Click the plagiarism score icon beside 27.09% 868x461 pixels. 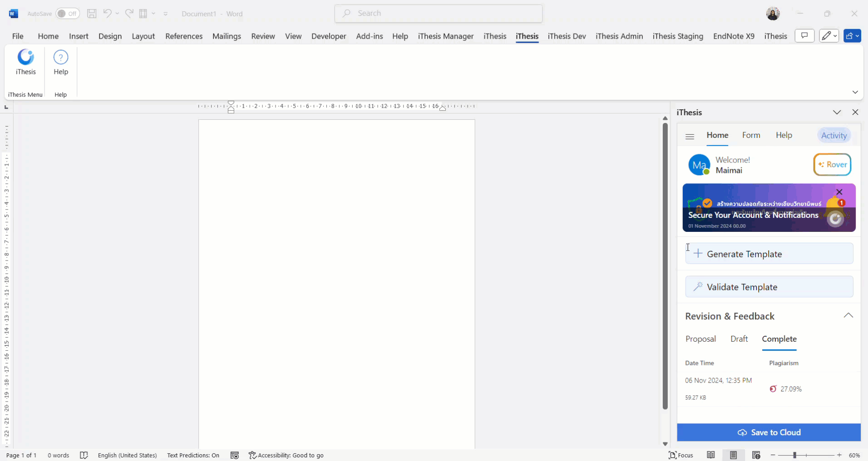click(773, 389)
